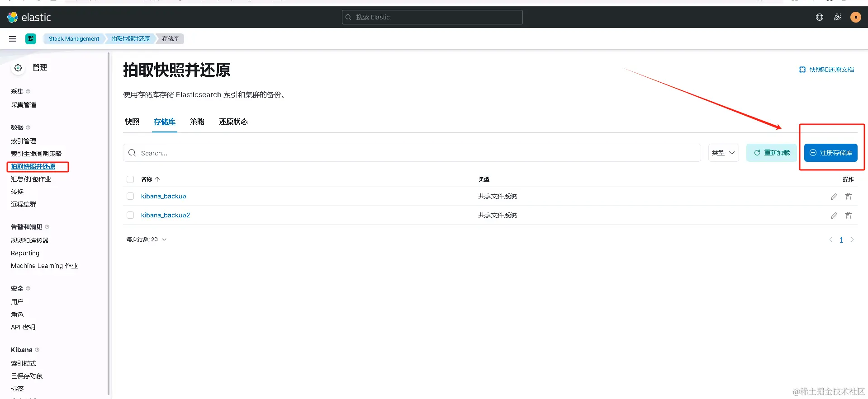Check the kibana_backup row checkbox

coord(130,196)
